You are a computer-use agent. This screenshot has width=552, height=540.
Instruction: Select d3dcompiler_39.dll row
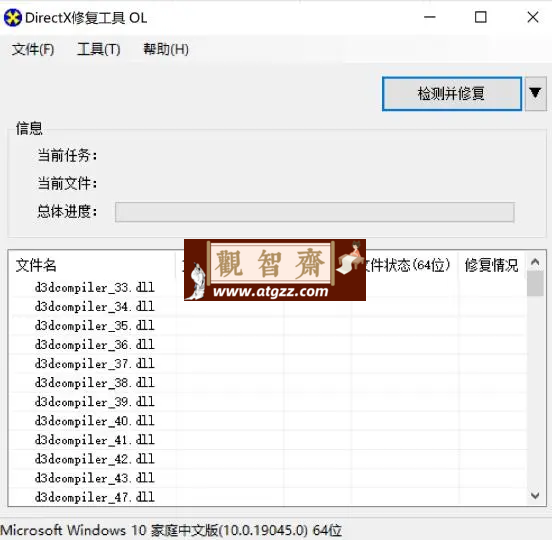268,402
